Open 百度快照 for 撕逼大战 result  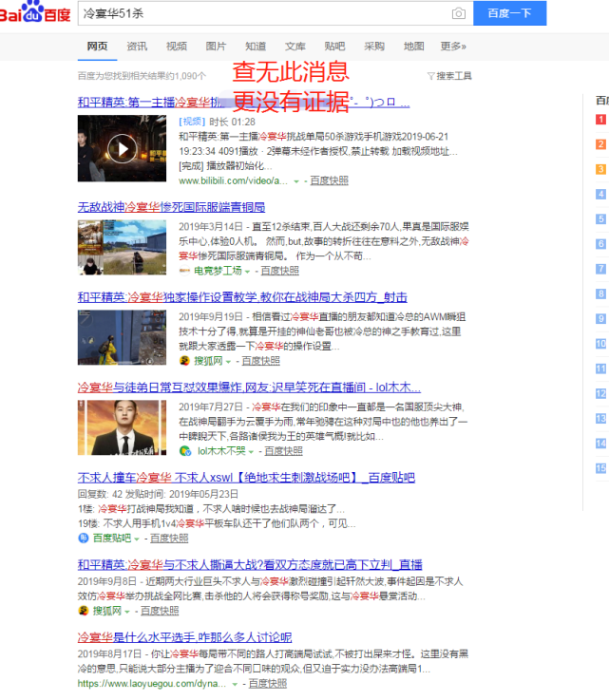[160, 611]
